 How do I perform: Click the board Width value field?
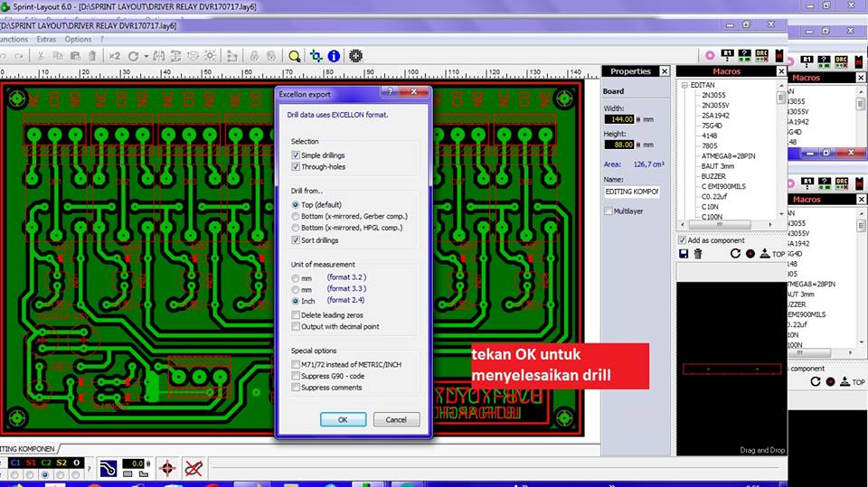[x=618, y=119]
